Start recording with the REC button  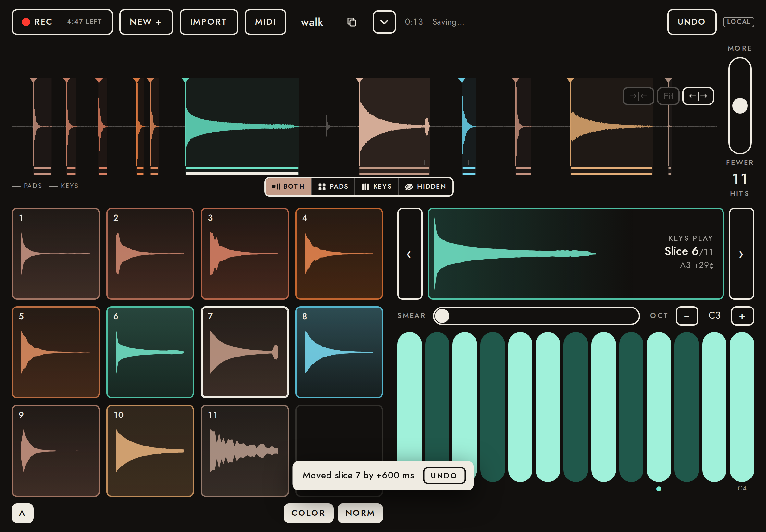tap(62, 22)
